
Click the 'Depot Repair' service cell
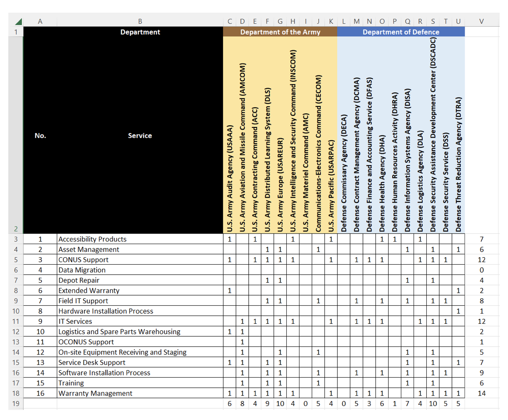click(140, 280)
